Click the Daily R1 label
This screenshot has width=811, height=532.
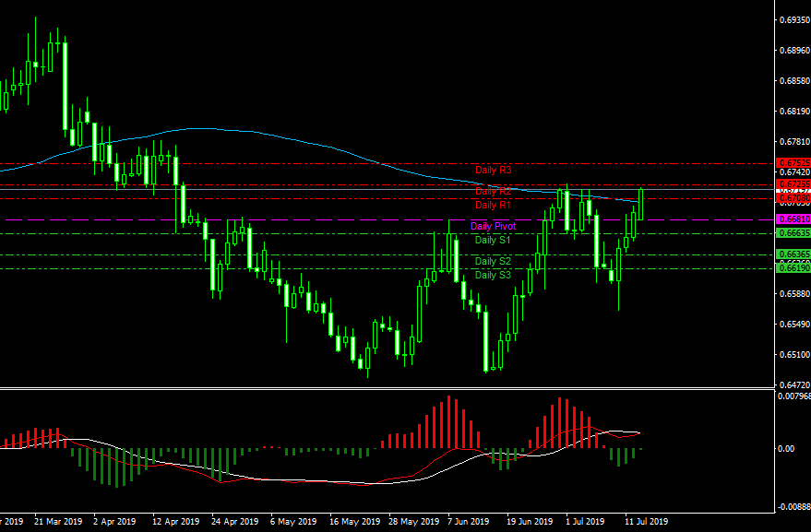click(493, 206)
